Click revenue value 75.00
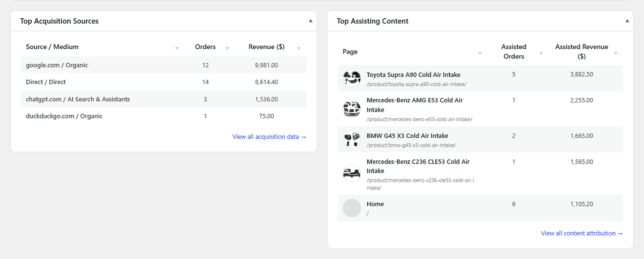 pos(266,116)
